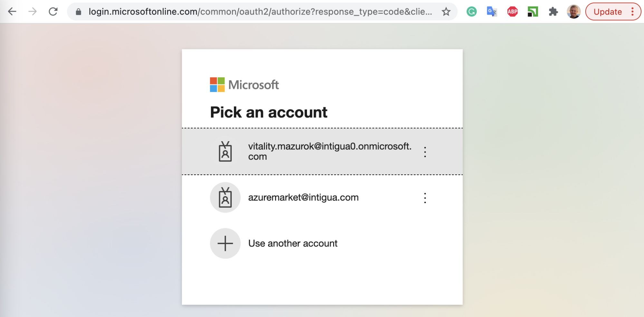Open the Adblock Plus extension
644x317 pixels.
[x=512, y=12]
